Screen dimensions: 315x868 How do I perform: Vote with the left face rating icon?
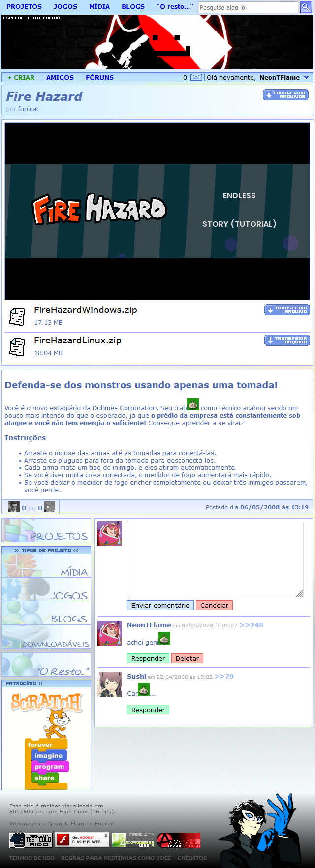click(14, 507)
